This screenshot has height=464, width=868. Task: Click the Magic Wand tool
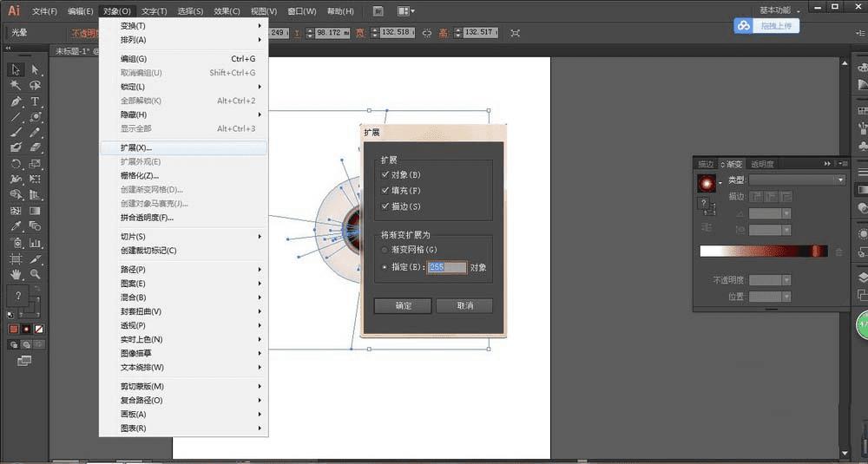click(x=16, y=85)
